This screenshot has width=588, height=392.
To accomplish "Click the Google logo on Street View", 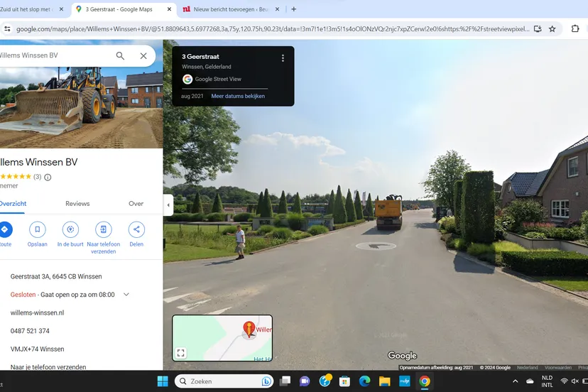I will tap(402, 355).
